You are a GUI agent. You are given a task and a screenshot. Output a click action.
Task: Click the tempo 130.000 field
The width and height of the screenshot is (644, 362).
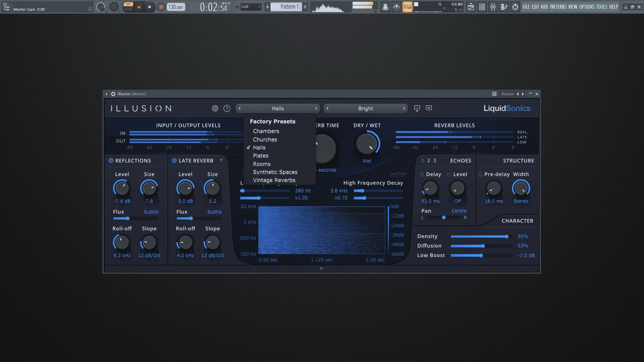click(x=176, y=7)
